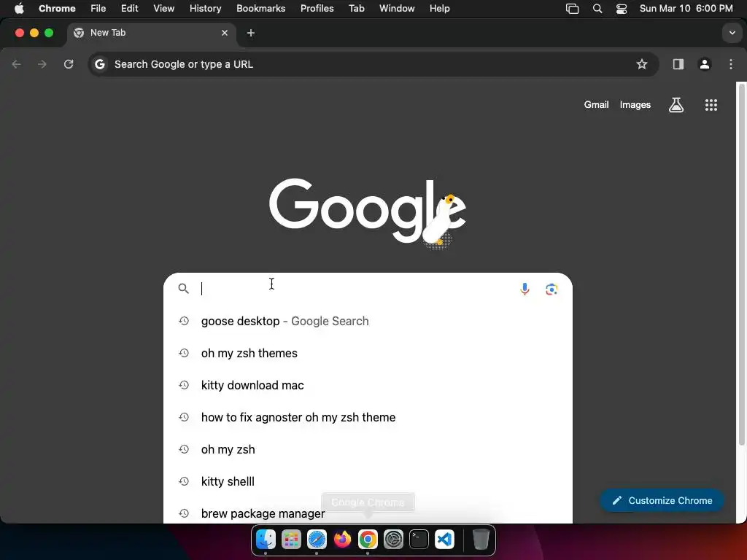747x560 pixels.
Task: Search by image with Google Lens
Action: pos(551,289)
